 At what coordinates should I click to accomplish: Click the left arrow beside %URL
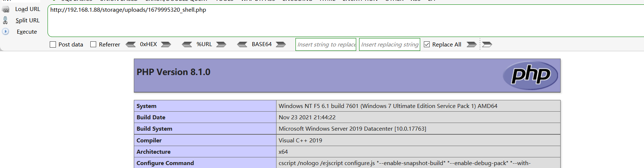(187, 44)
